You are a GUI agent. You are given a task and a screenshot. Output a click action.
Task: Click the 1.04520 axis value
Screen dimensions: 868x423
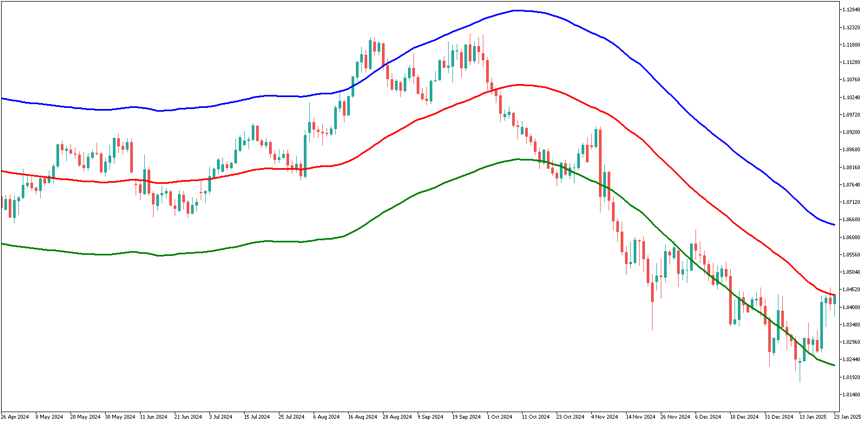[851, 290]
